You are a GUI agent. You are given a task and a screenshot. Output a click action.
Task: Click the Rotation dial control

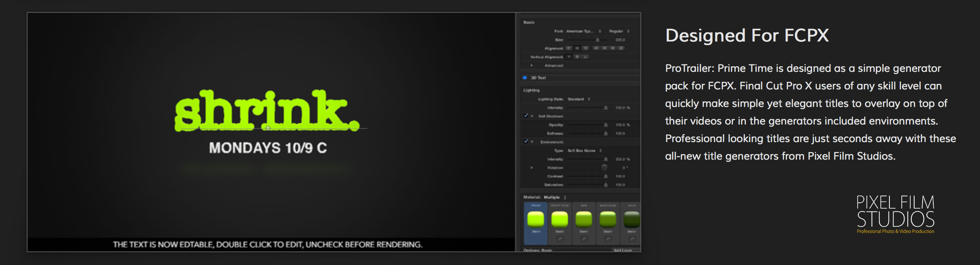pyautogui.click(x=605, y=167)
